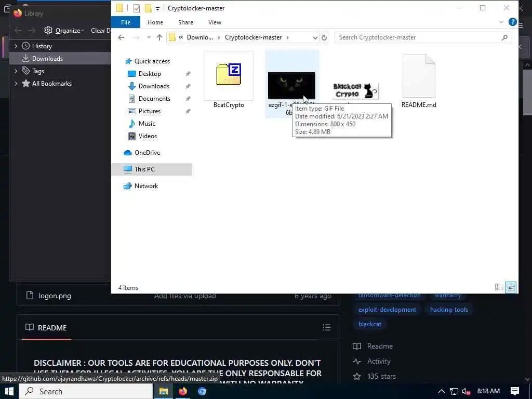Select the README.md file icon
This screenshot has width=532, height=399.
pos(419,76)
